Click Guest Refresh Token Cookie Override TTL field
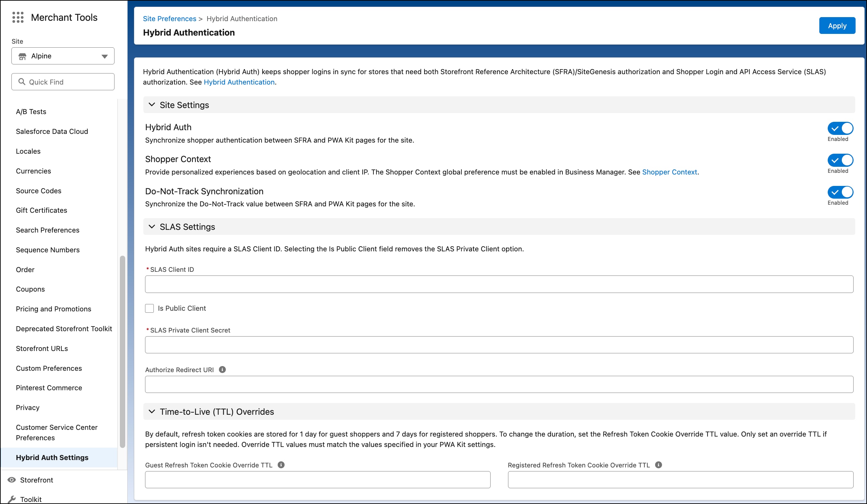This screenshot has width=867, height=504. (x=318, y=480)
